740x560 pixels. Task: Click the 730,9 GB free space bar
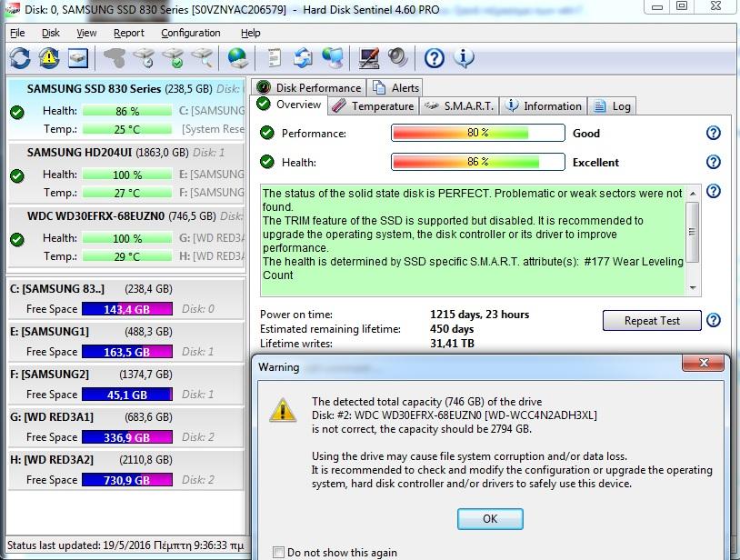pos(127,480)
